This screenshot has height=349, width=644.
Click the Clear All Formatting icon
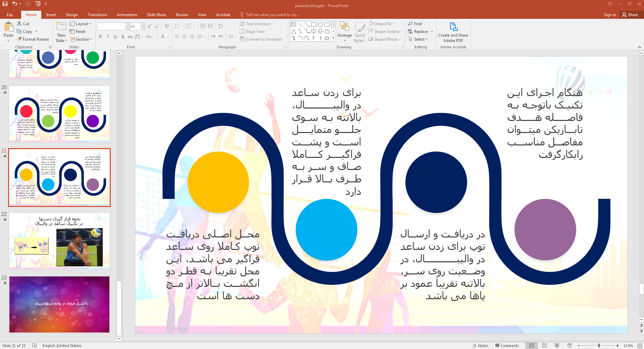point(166,26)
